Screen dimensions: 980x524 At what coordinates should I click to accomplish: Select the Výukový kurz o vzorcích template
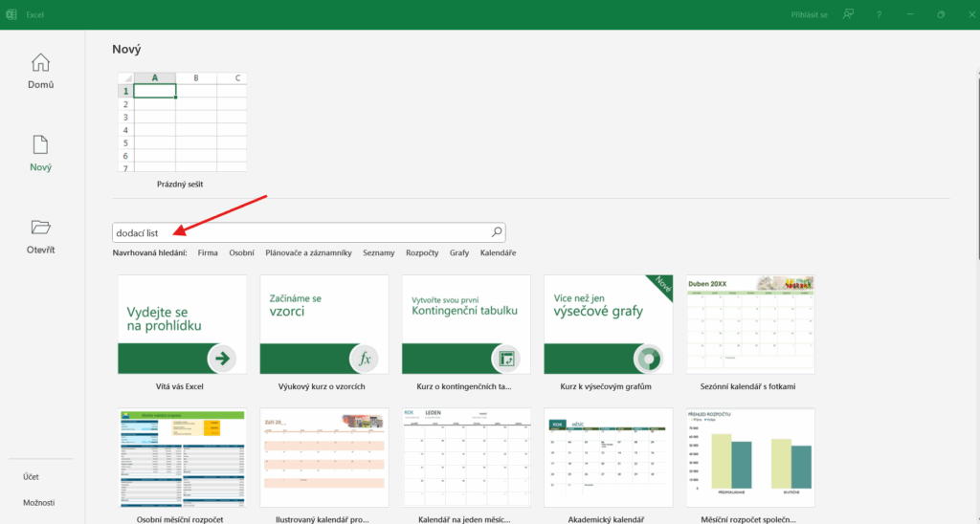tap(323, 325)
